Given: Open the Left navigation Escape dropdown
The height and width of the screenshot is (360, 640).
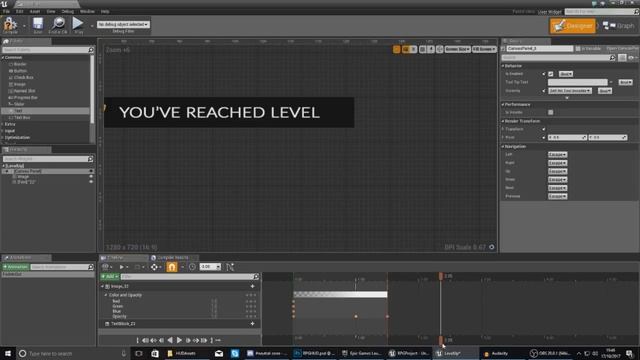Looking at the screenshot, I should pos(558,155).
